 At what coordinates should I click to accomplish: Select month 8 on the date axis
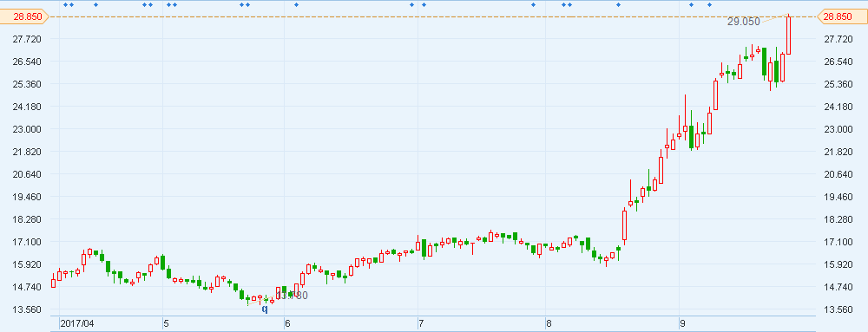pos(549,323)
